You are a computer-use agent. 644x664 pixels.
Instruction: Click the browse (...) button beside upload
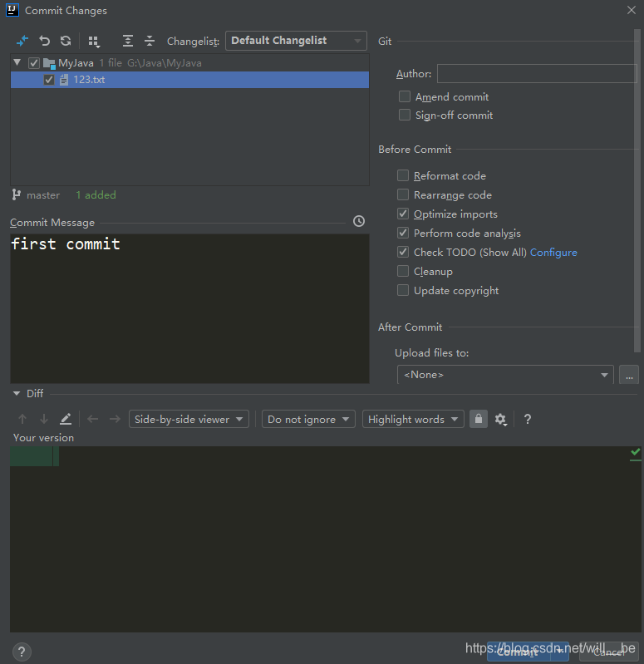(x=629, y=375)
